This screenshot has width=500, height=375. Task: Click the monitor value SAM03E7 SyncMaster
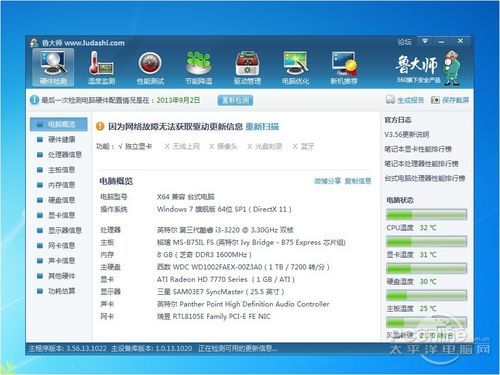(221, 292)
